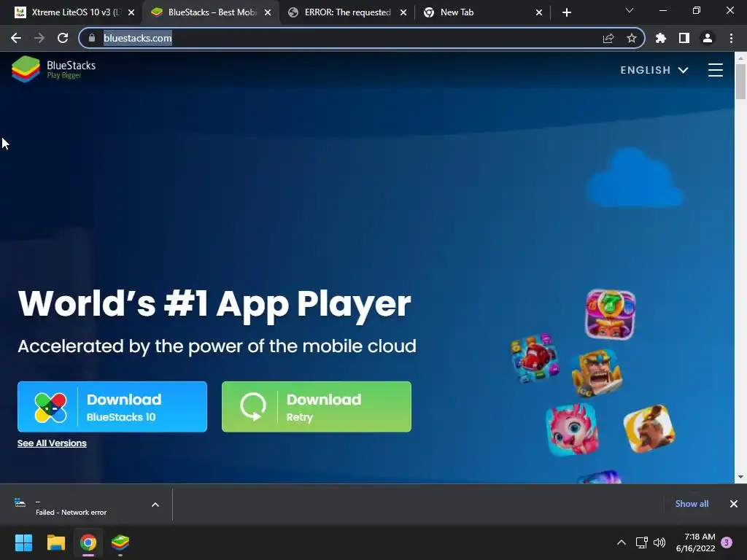Close the downloads bar
747x560 pixels.
tap(734, 504)
